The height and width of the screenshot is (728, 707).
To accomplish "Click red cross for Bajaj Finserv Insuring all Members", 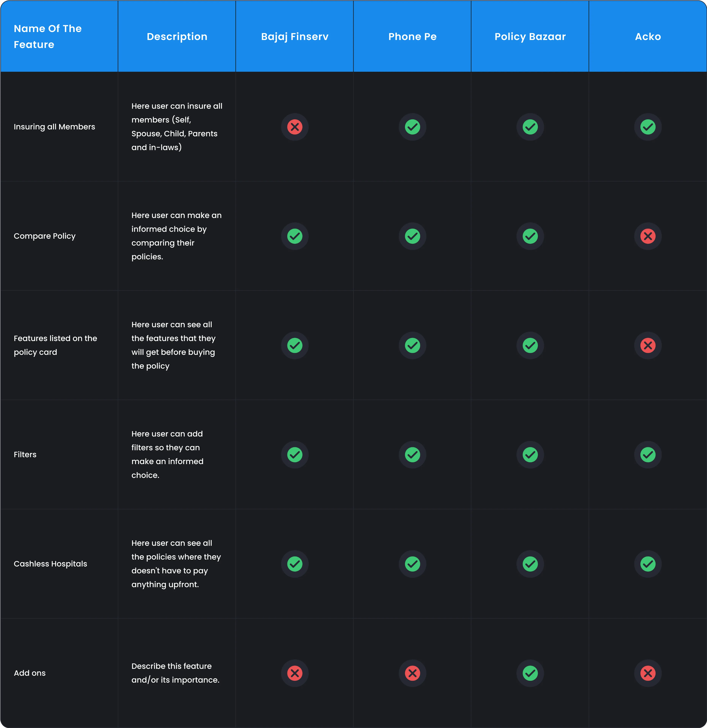I will pos(295,127).
